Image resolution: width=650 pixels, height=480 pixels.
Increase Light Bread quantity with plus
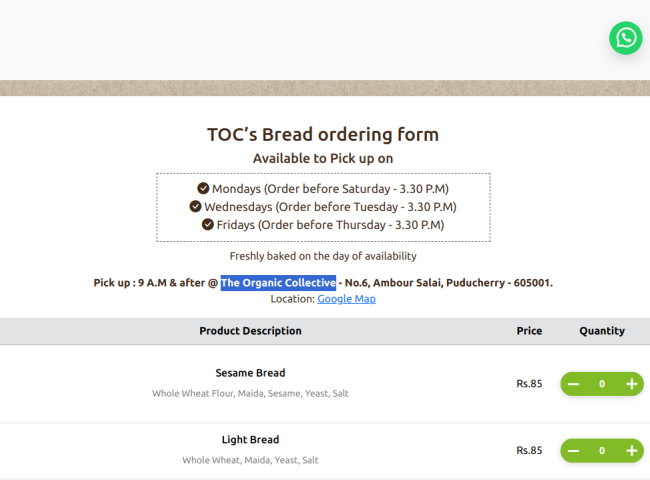(631, 451)
